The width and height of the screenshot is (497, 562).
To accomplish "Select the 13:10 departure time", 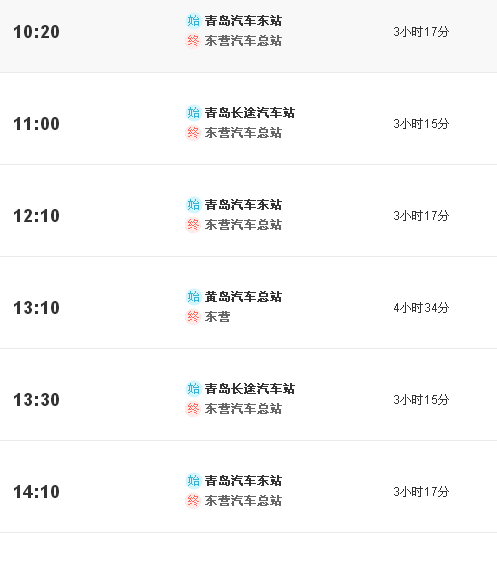I will pos(37,308).
